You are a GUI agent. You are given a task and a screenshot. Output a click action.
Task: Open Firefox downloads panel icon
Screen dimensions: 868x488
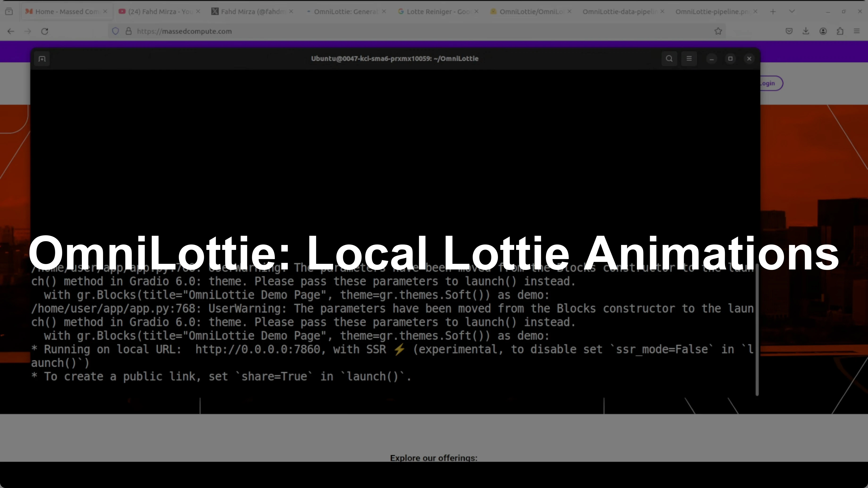point(806,31)
